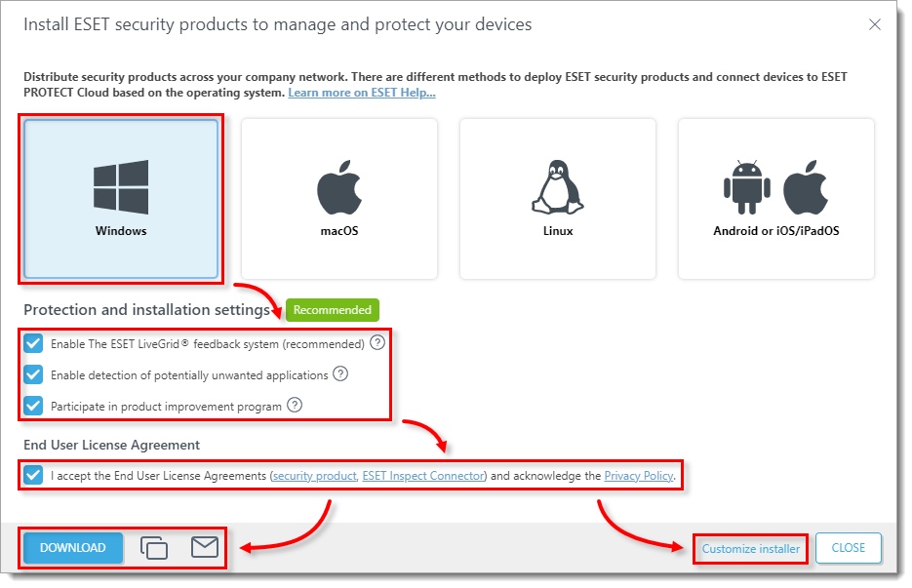Click the CLOSE button
The width and height of the screenshot is (912, 588).
click(x=848, y=548)
